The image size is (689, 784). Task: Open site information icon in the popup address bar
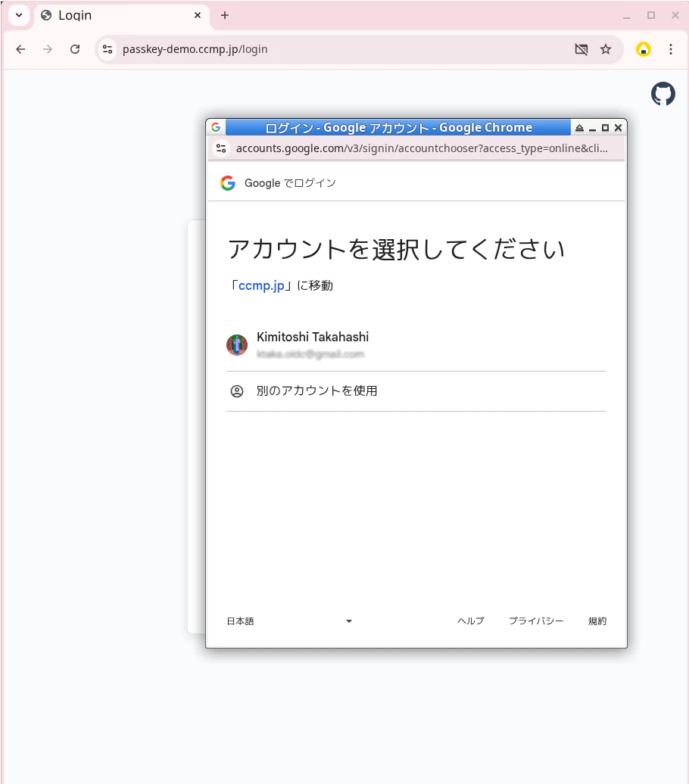click(221, 148)
